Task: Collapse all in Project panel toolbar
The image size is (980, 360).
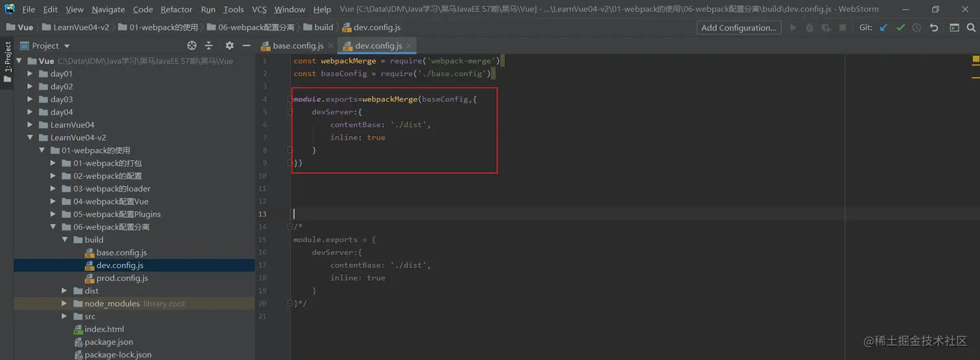Action: [209, 45]
